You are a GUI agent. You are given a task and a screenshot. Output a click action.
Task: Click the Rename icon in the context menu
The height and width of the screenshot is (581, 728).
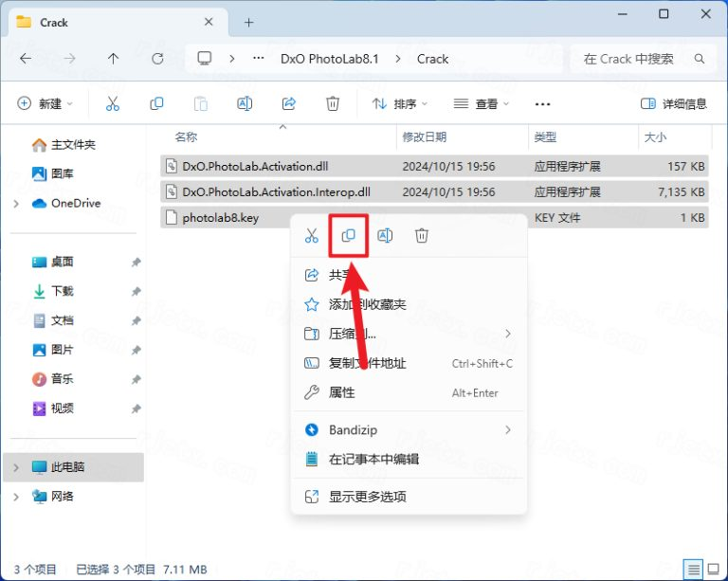tap(385, 236)
